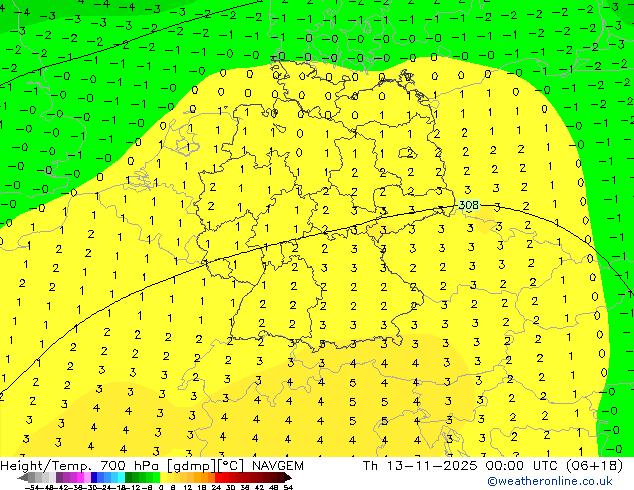634x490 pixels.
Task: Click the dark right arrow end of the legend
Action: [287, 478]
